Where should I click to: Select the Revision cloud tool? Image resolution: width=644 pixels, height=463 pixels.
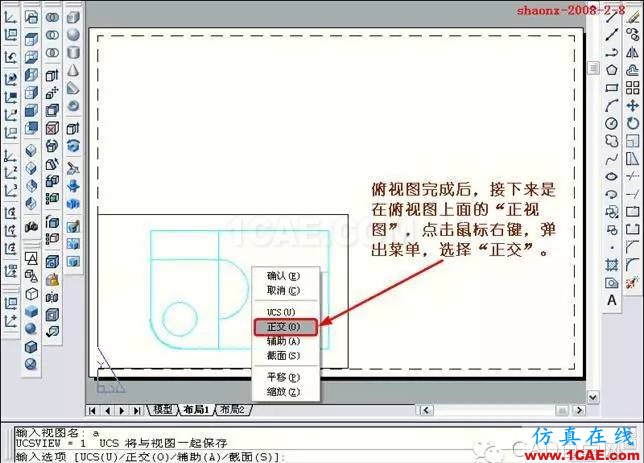pyautogui.click(x=612, y=141)
